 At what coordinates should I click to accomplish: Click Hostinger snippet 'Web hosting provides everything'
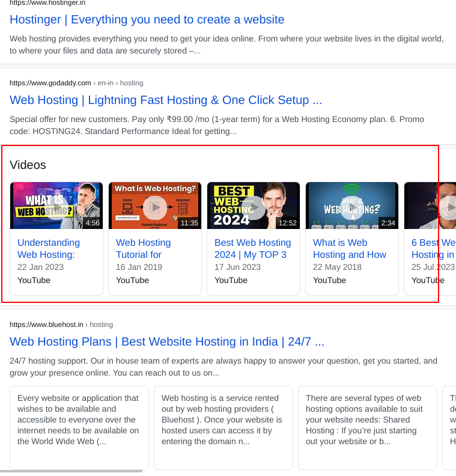point(226,44)
